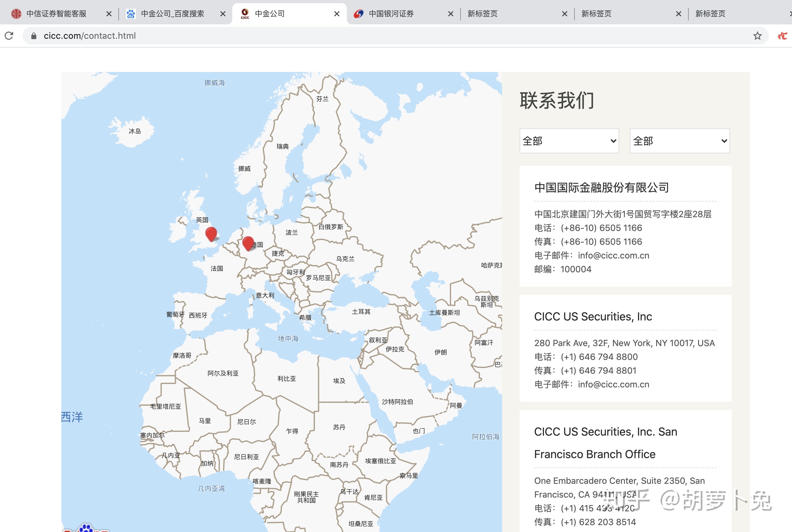Screen dimensions: 792x532
Task: Click the 波兰 label on the map
Action: pyautogui.click(x=291, y=233)
